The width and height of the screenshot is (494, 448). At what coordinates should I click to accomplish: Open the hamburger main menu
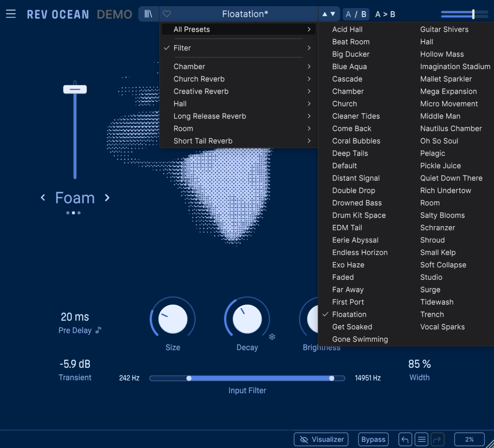pos(11,14)
